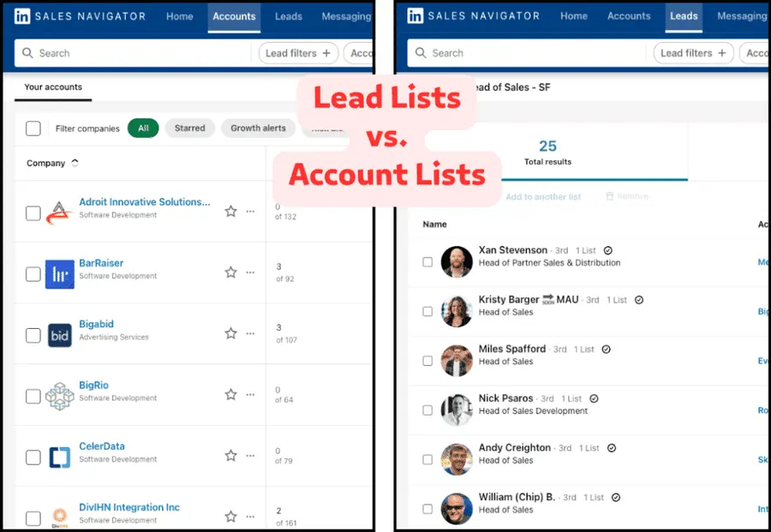Screen dimensions: 771x532
Task: Click the Remove trash icon above the leads list
Action: pyautogui.click(x=610, y=195)
